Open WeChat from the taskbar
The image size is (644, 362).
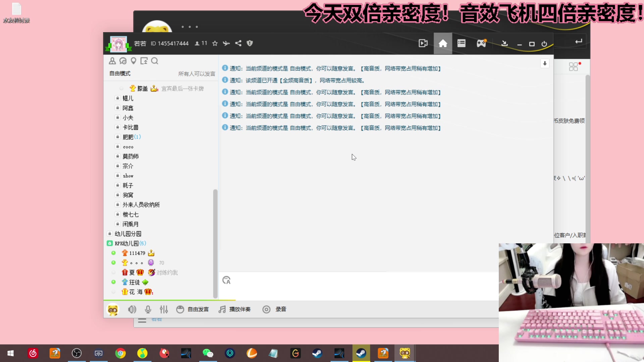coord(208,353)
